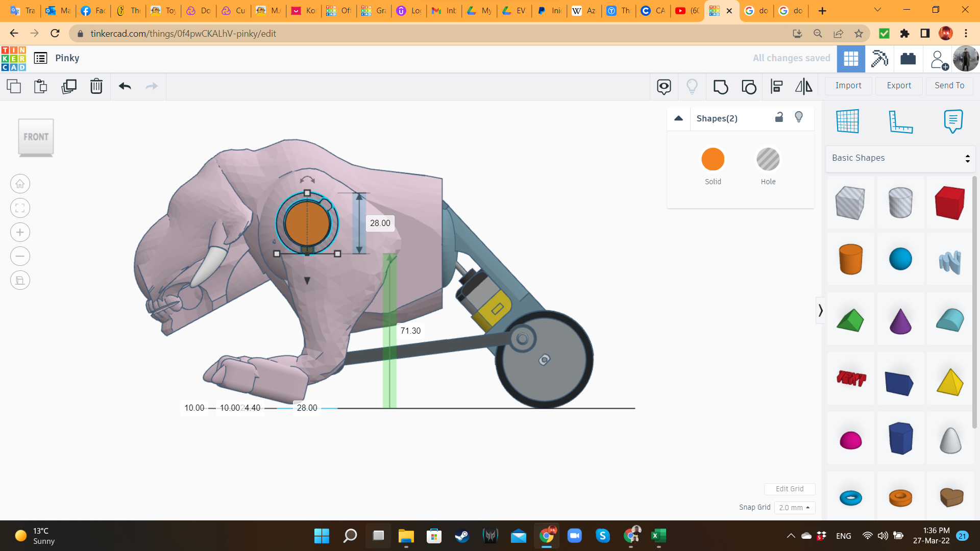Viewport: 980px width, 551px height.
Task: Select the Ruler tool
Action: pyautogui.click(x=900, y=121)
